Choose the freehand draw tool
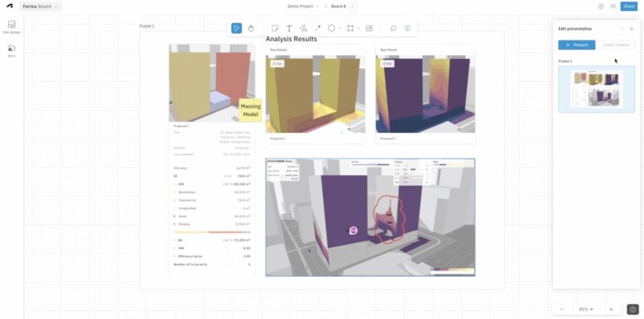This screenshot has height=319, width=644. click(303, 28)
